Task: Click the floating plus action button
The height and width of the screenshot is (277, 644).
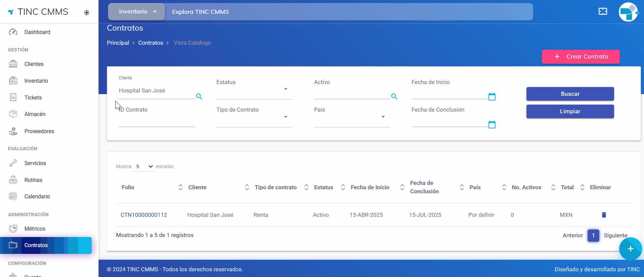Action: pyautogui.click(x=630, y=249)
